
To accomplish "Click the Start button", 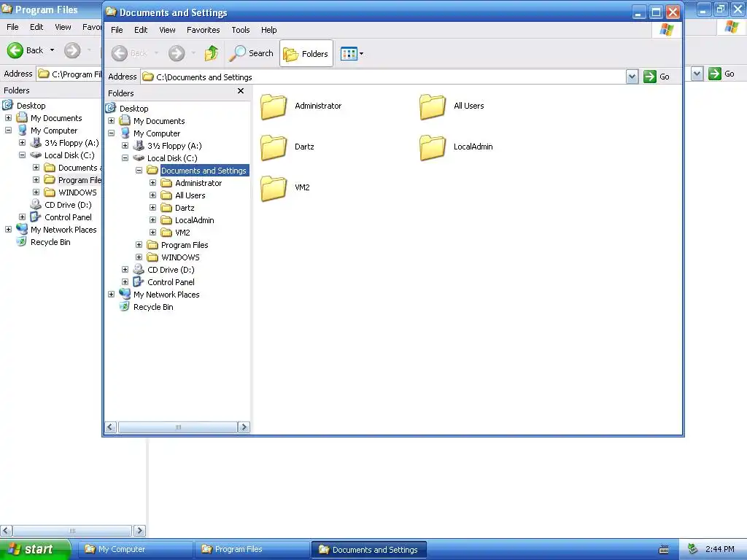I will (x=35, y=549).
